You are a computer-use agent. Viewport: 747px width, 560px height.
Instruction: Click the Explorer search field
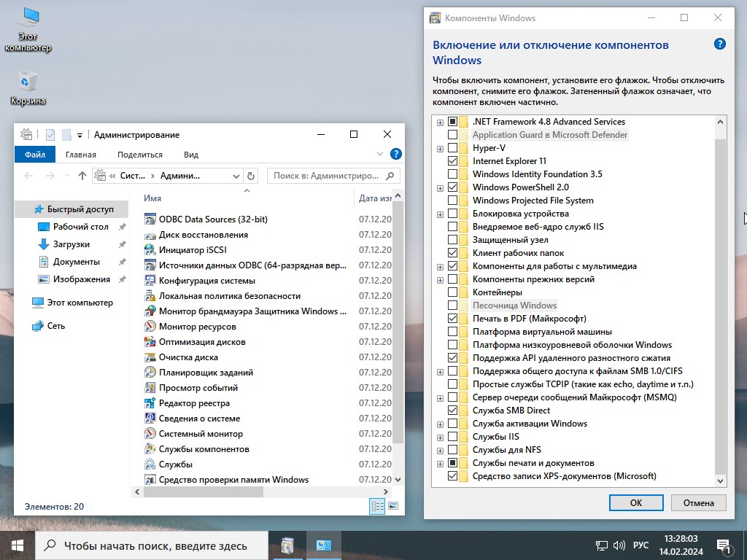(x=333, y=176)
